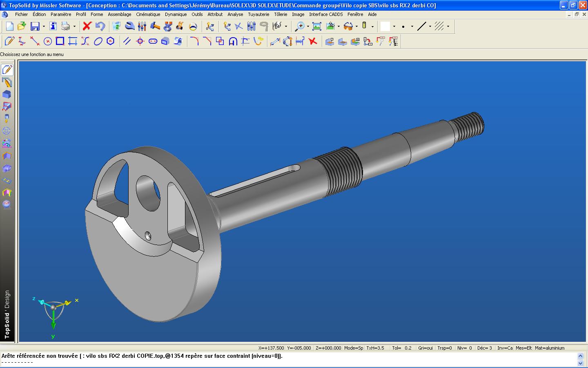Viewport: 588px width, 368px height.
Task: Toggle grid setting Gri=oui in status bar
Action: pos(425,348)
